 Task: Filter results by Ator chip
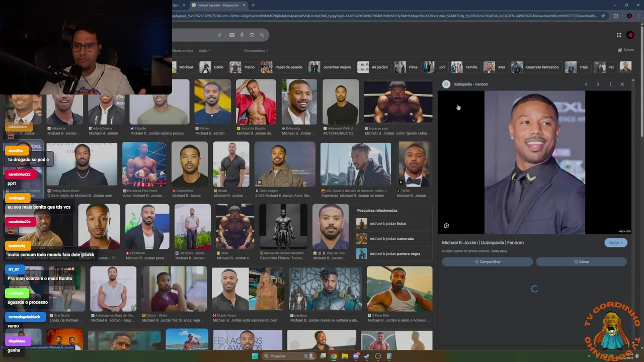coord(495,67)
